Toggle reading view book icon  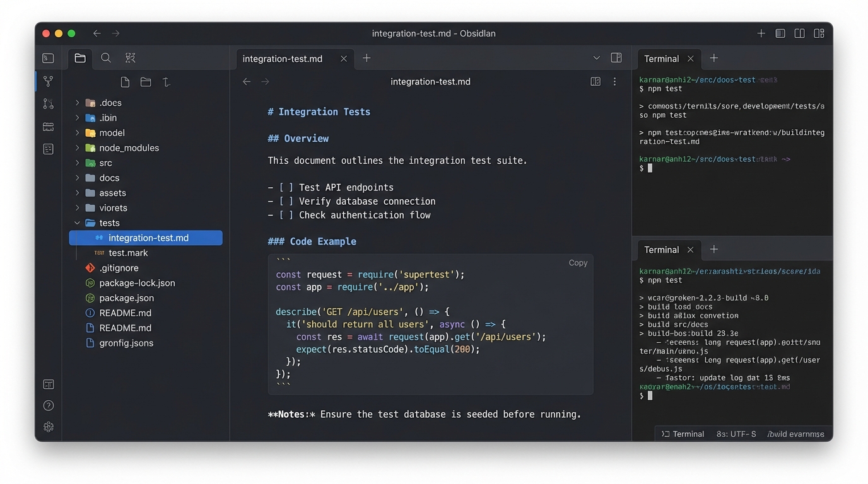pos(595,81)
